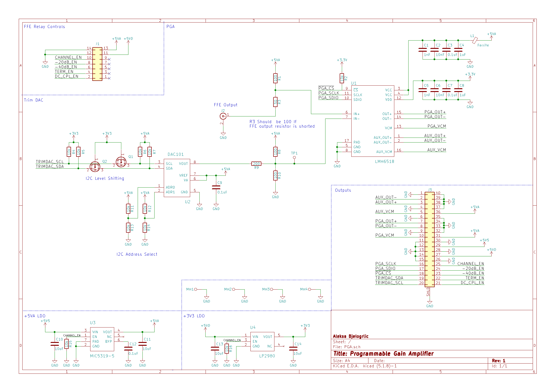Screen dimensions: 555x392
Task: Click the J2 FFE output coax connector
Action: click(223, 116)
